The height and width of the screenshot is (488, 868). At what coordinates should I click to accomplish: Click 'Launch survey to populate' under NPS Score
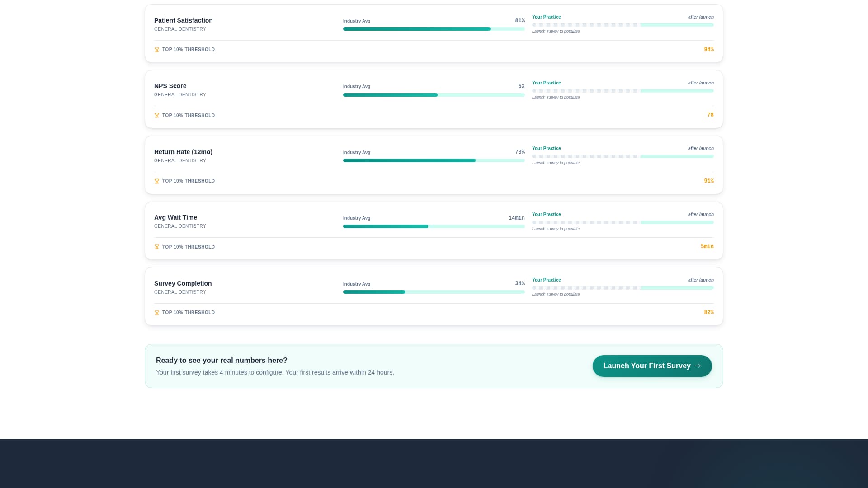pyautogui.click(x=556, y=98)
